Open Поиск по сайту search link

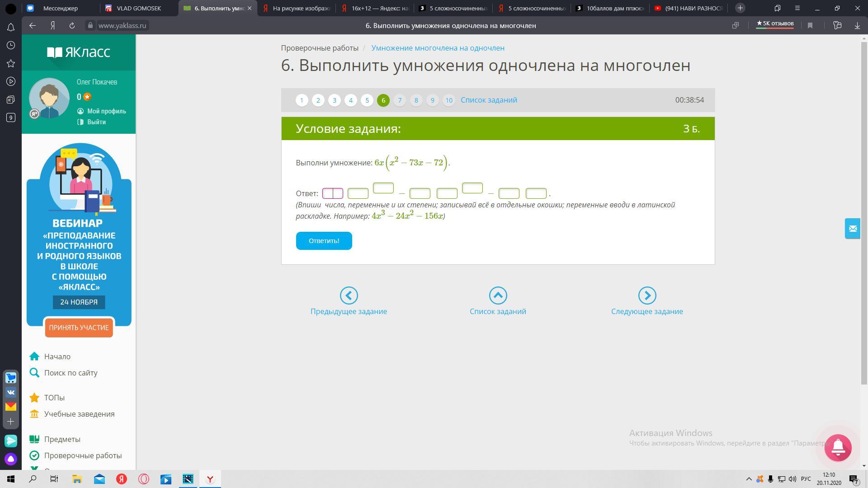[71, 373]
